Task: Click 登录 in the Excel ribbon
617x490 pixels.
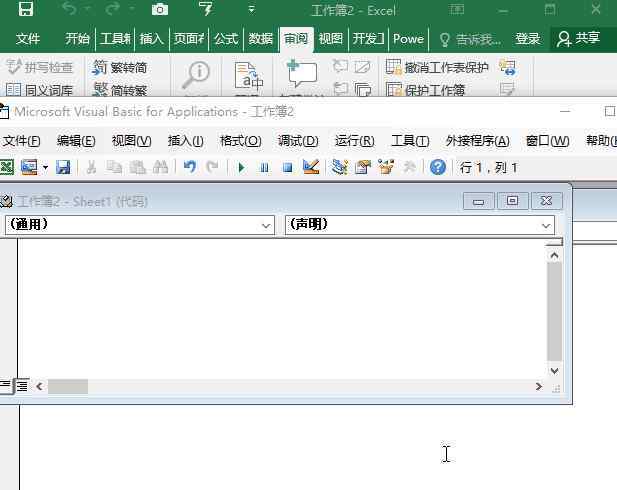Action: click(528, 39)
